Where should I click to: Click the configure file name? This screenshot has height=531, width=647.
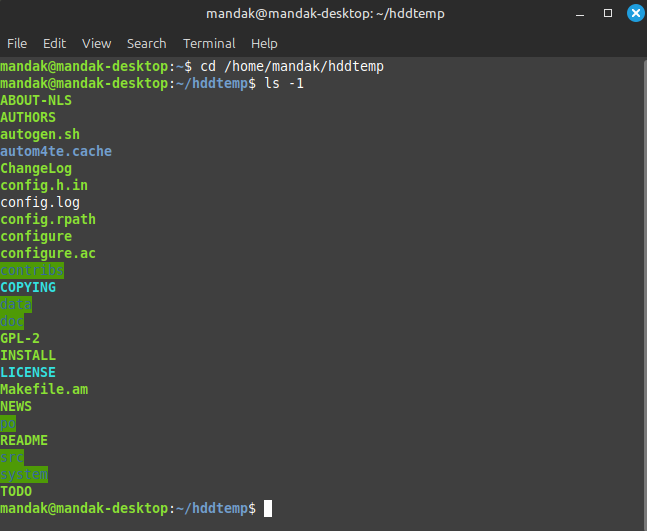36,236
